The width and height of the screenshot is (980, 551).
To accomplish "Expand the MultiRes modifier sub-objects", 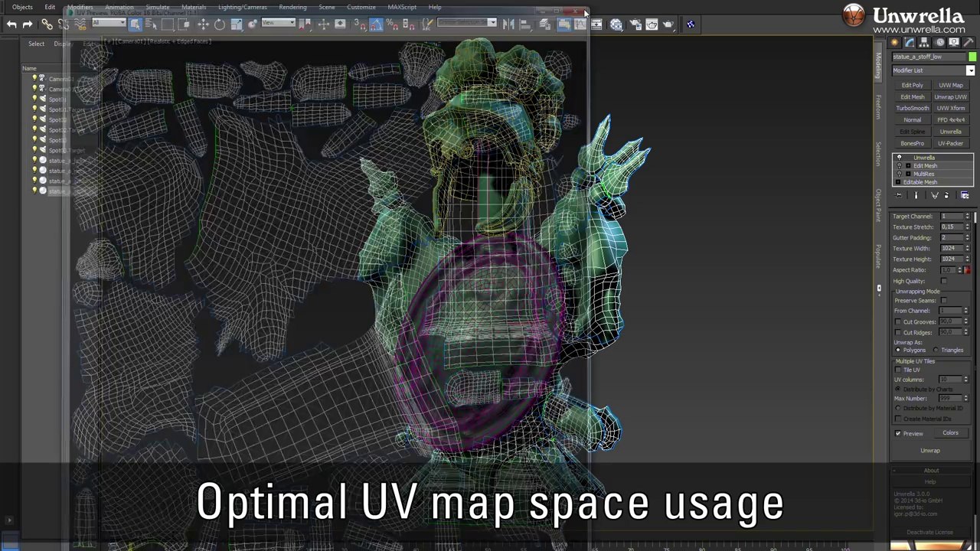I will [x=908, y=174].
